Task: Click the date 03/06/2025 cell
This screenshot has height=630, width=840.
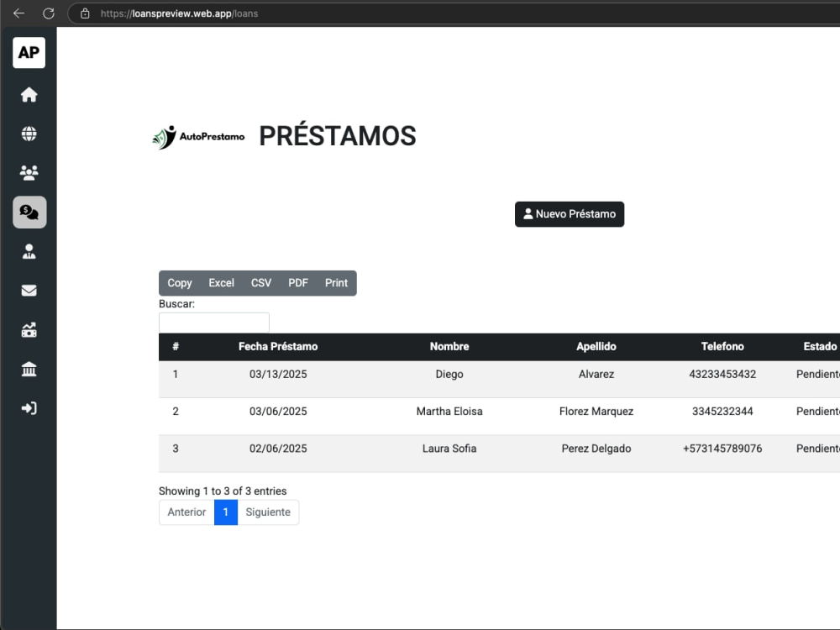Action: click(x=278, y=412)
